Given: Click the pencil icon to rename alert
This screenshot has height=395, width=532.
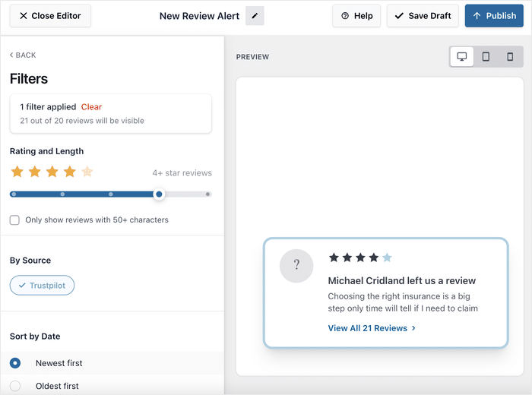Looking at the screenshot, I should [x=255, y=16].
